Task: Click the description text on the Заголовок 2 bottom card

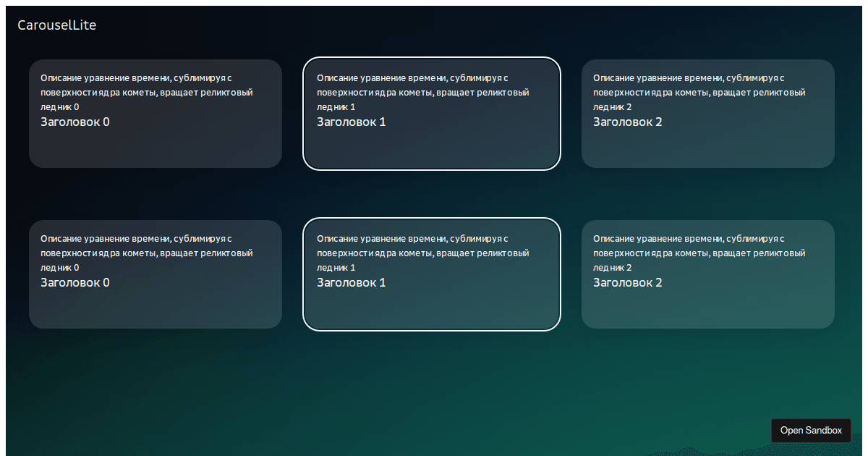Action: tap(699, 253)
